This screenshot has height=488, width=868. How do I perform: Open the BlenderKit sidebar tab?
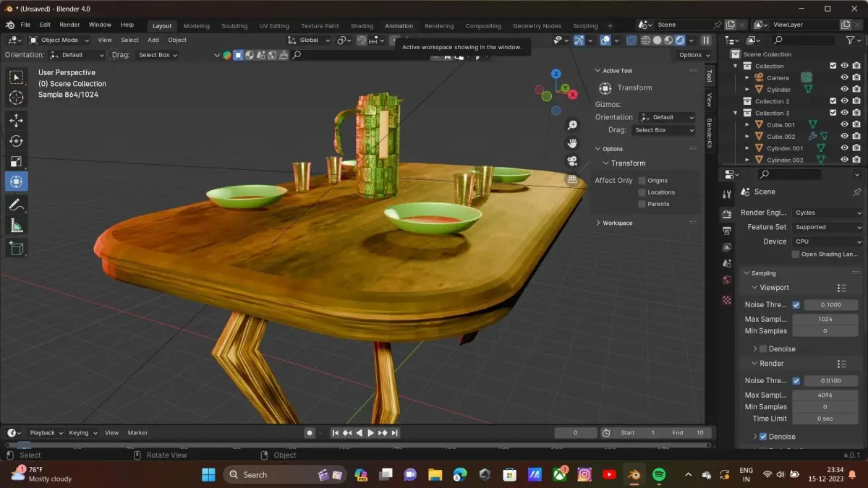tap(710, 133)
